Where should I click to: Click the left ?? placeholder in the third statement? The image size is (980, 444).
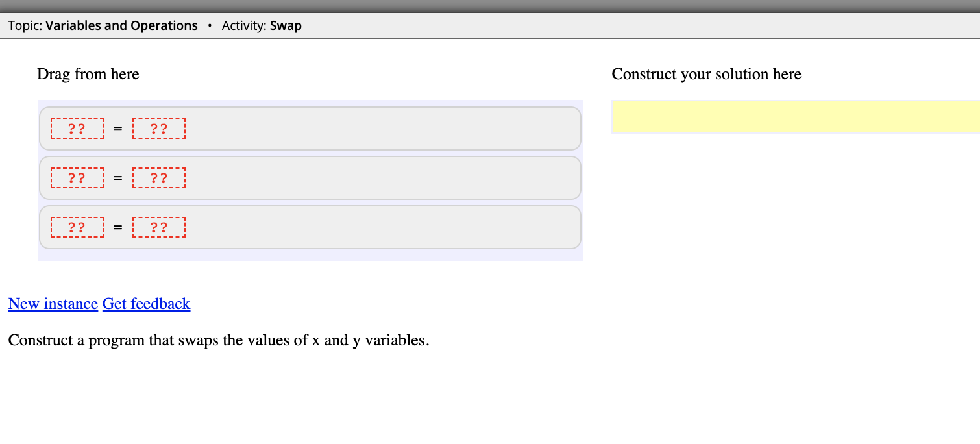point(77,227)
